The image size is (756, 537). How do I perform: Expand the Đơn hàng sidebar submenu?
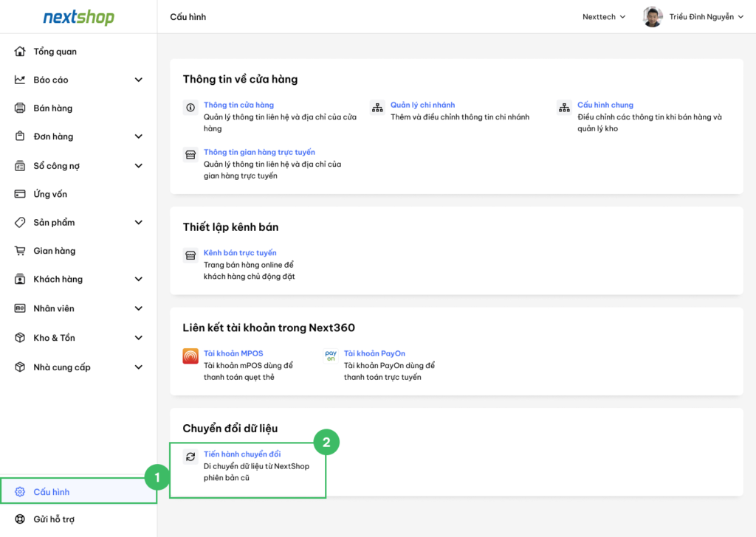coord(138,136)
